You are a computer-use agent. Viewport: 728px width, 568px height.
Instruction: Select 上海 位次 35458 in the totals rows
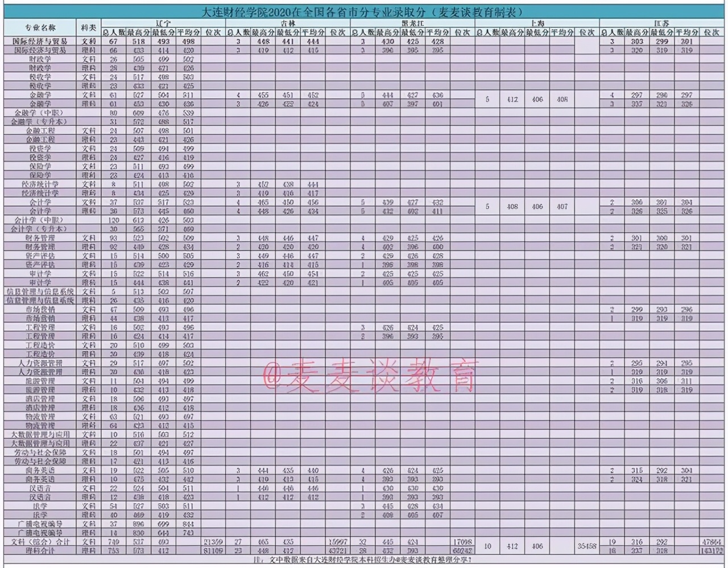click(x=587, y=546)
